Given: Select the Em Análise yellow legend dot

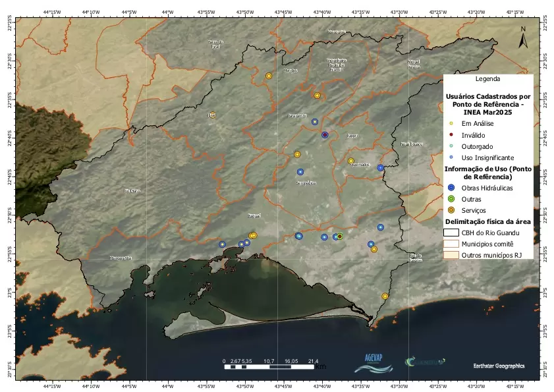Looking at the screenshot, I should point(451,123).
